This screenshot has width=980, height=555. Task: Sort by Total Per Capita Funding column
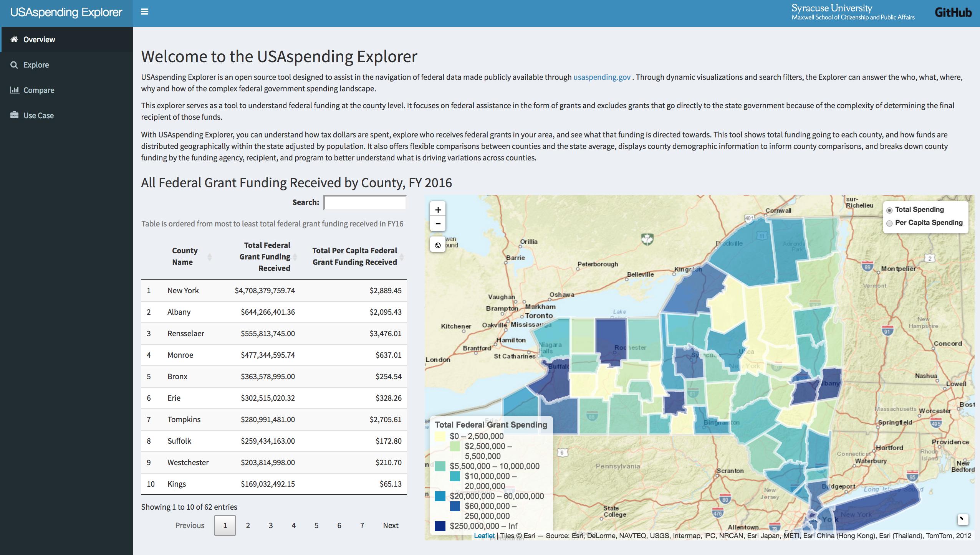pyautogui.click(x=402, y=257)
